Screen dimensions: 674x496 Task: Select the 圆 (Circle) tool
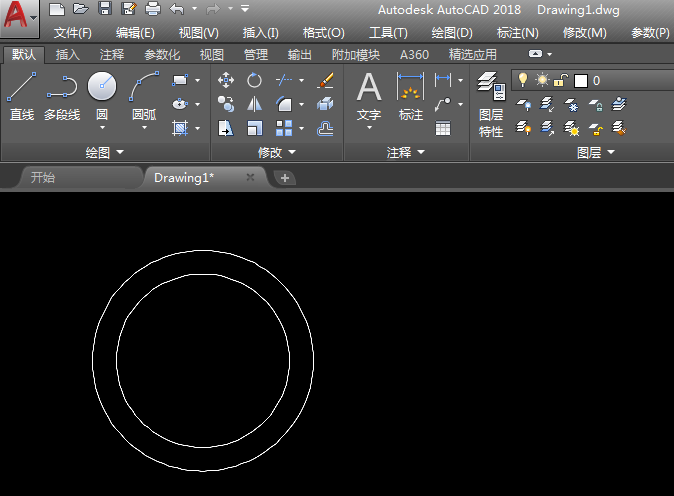point(102,88)
